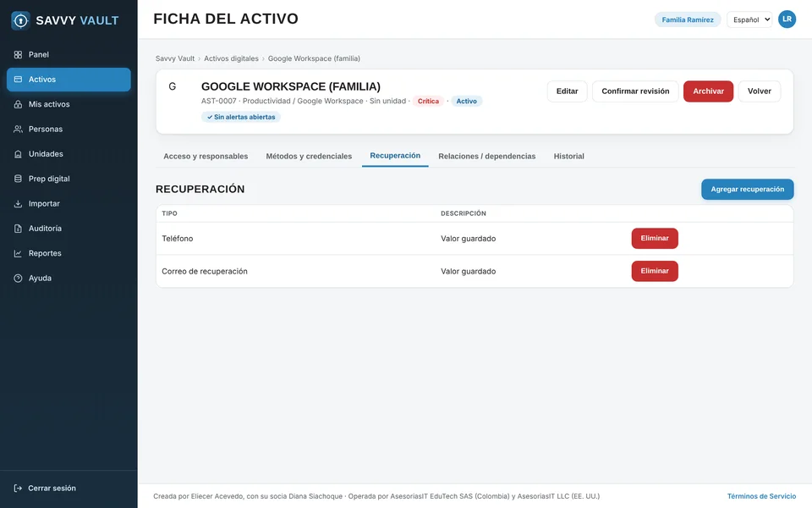The width and height of the screenshot is (812, 508).
Task: Click the Volver button
Action: pyautogui.click(x=760, y=91)
